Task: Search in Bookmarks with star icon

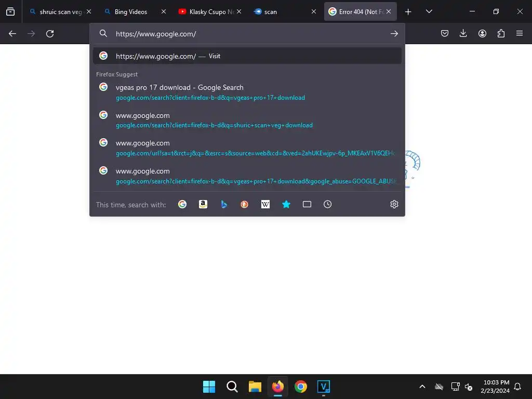Action: (286, 204)
